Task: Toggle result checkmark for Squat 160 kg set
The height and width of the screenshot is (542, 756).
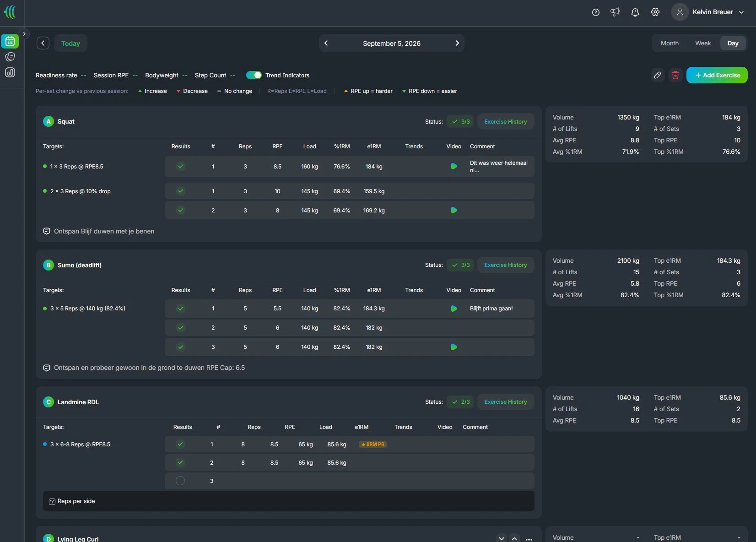Action: [181, 166]
